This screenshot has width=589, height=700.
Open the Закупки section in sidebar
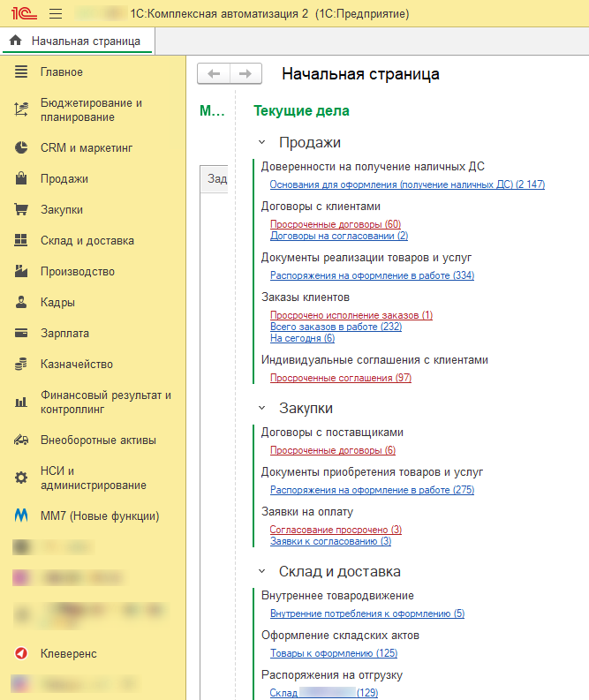[62, 209]
